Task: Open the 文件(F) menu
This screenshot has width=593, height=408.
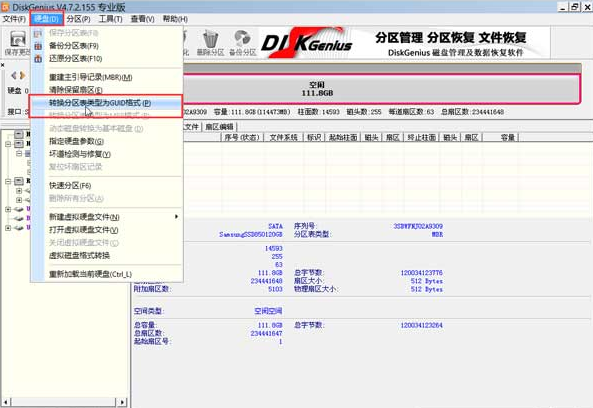Action: 14,19
